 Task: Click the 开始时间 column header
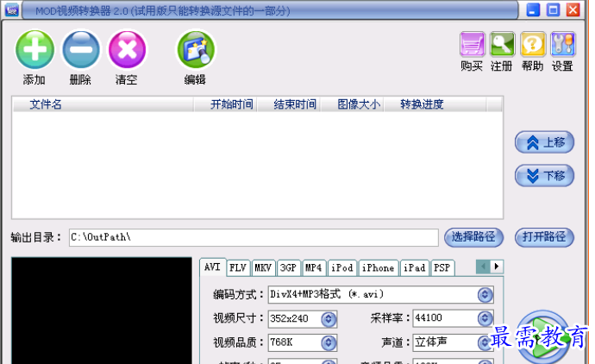[226, 104]
